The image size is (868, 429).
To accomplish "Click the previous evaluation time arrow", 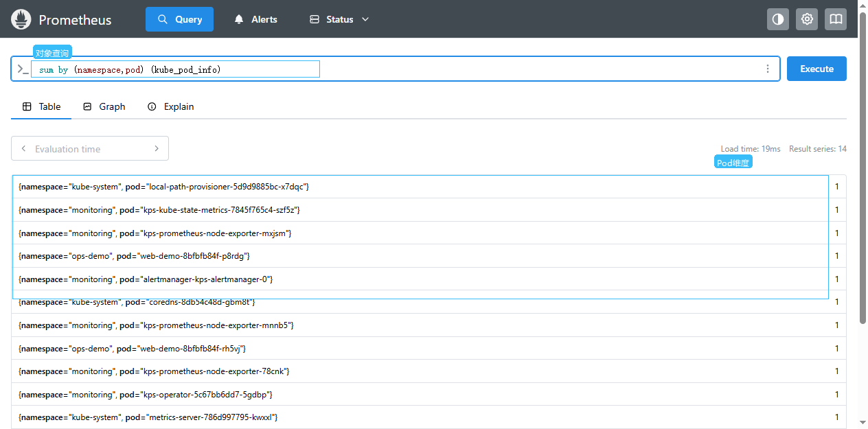I will click(x=23, y=148).
